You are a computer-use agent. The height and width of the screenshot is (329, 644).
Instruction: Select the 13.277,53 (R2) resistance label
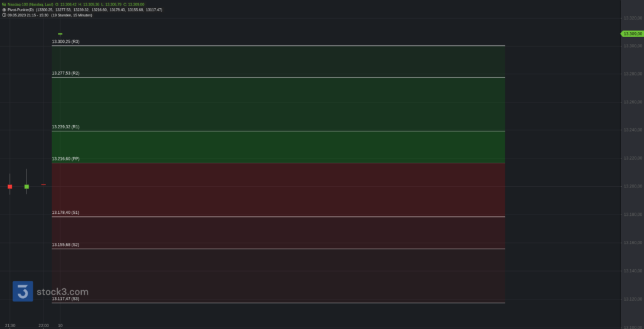(x=65, y=73)
